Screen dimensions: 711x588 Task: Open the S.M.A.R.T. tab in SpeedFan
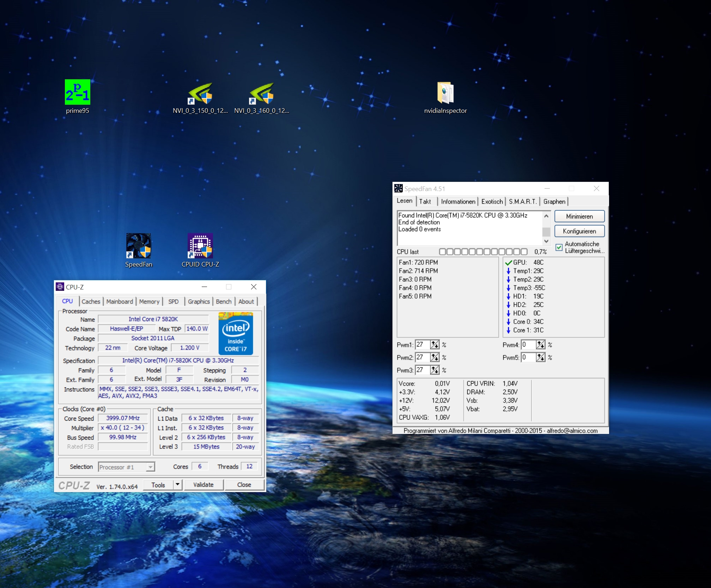522,202
